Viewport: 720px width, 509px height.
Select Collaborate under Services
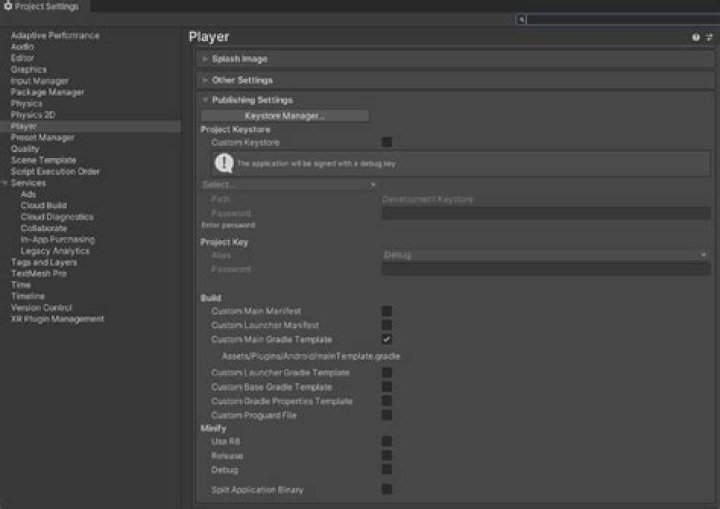tap(44, 228)
